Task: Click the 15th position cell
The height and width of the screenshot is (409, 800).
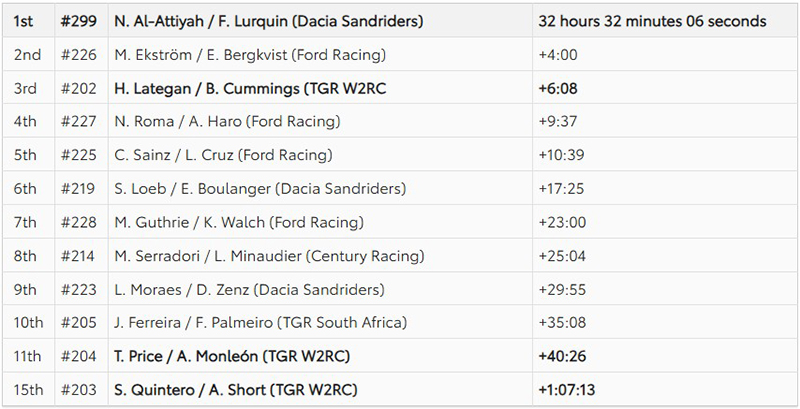Action: tap(27, 390)
